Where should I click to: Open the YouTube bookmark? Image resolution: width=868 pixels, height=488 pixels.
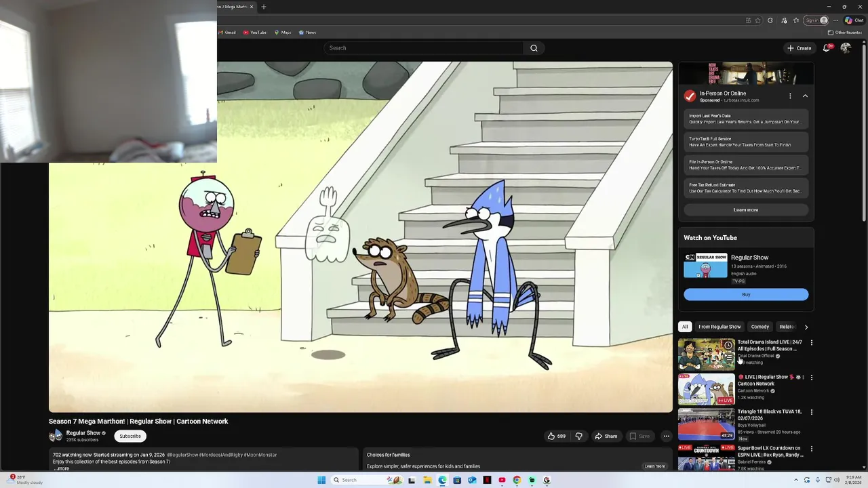click(255, 33)
